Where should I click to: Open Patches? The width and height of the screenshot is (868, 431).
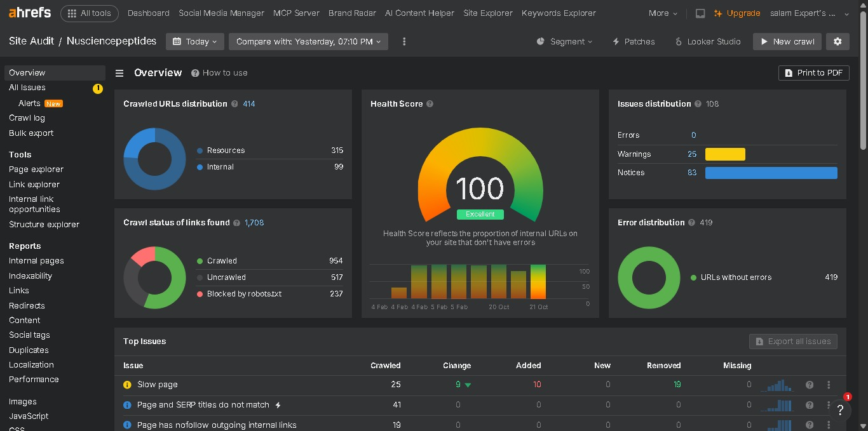click(x=633, y=41)
